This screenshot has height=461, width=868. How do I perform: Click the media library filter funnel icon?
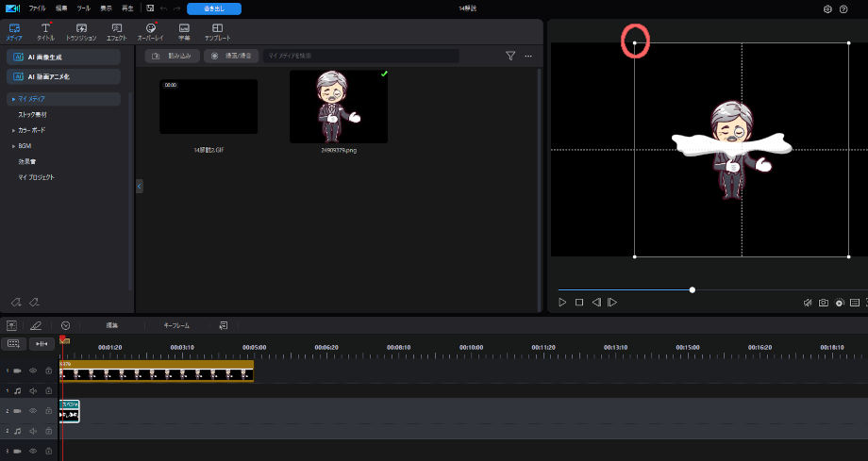click(510, 57)
